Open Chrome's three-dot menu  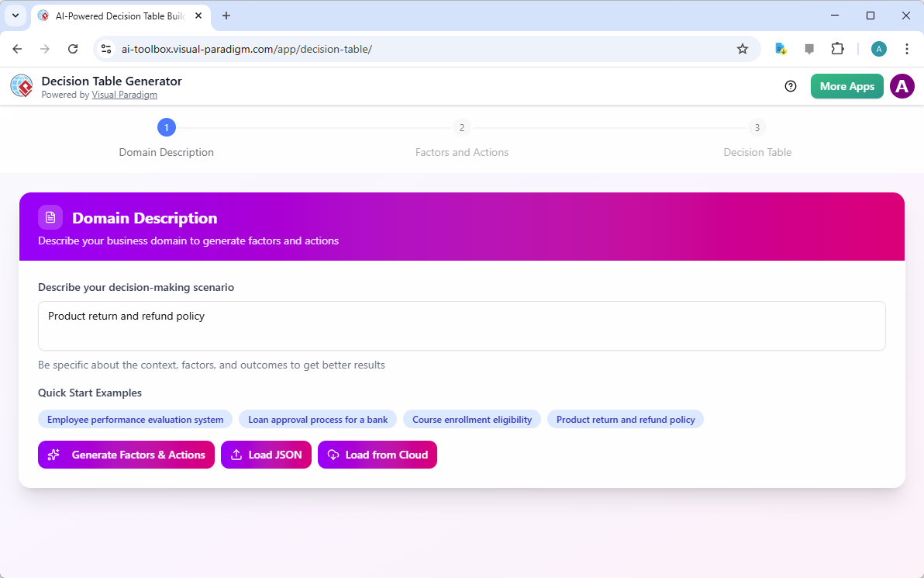tap(907, 48)
